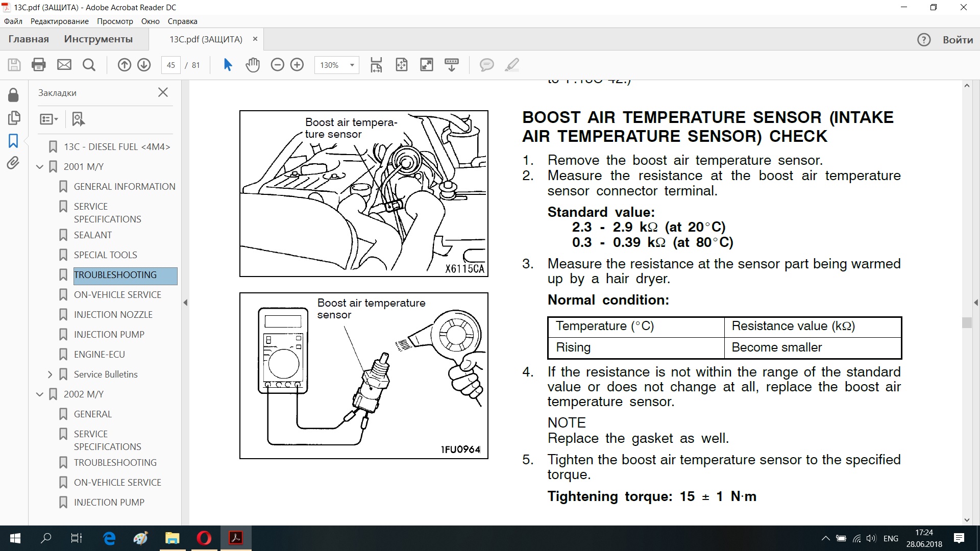This screenshot has width=980, height=551.
Task: Toggle the Page thumbnails panel icon
Action: point(14,118)
